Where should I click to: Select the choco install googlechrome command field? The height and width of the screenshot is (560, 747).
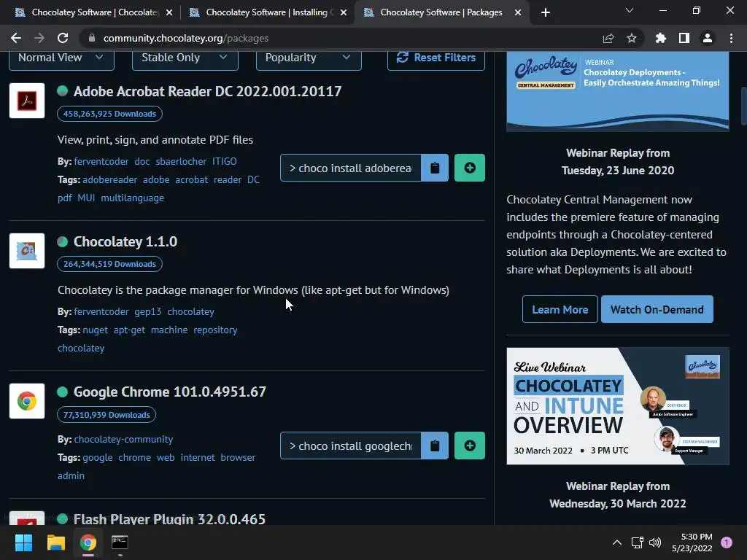tap(351, 446)
